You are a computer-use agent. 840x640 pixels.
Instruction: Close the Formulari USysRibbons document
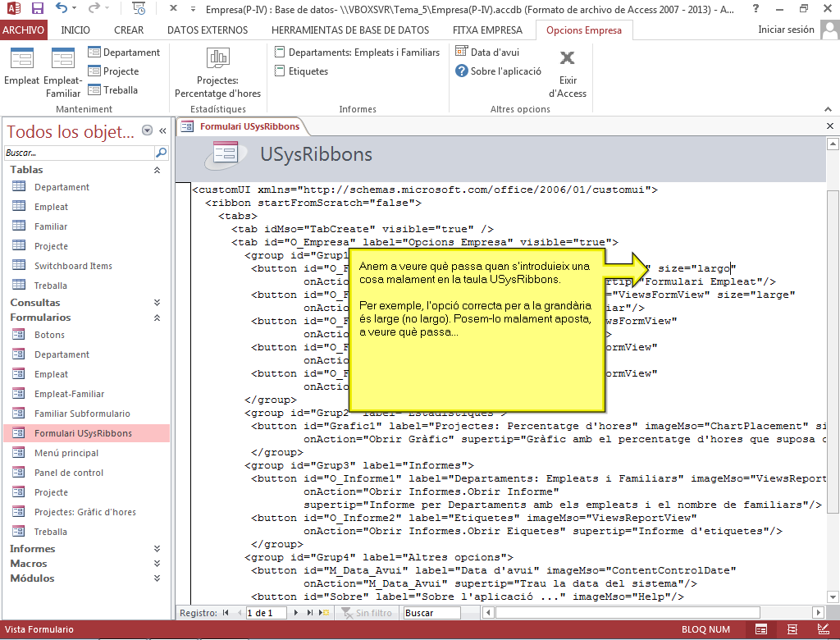point(830,126)
